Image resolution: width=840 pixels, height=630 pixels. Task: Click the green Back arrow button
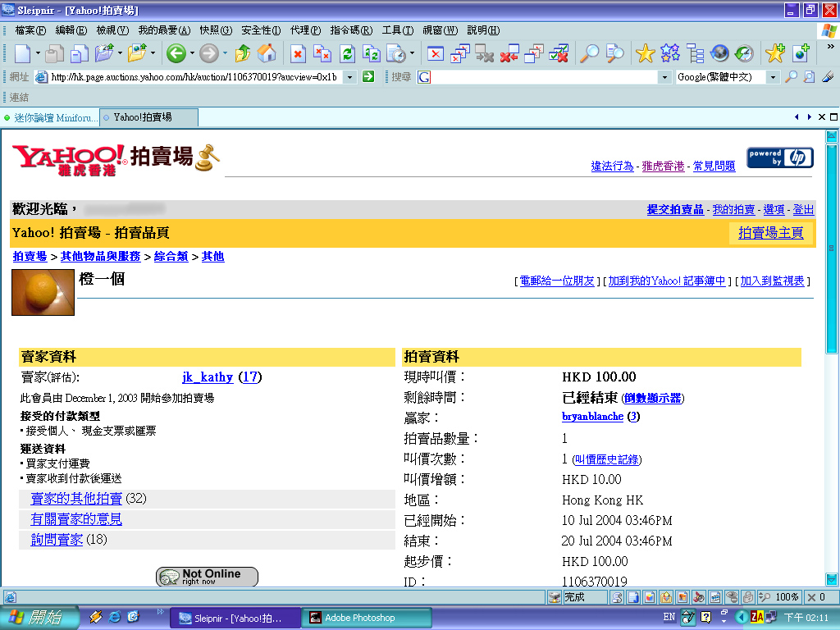tap(176, 53)
